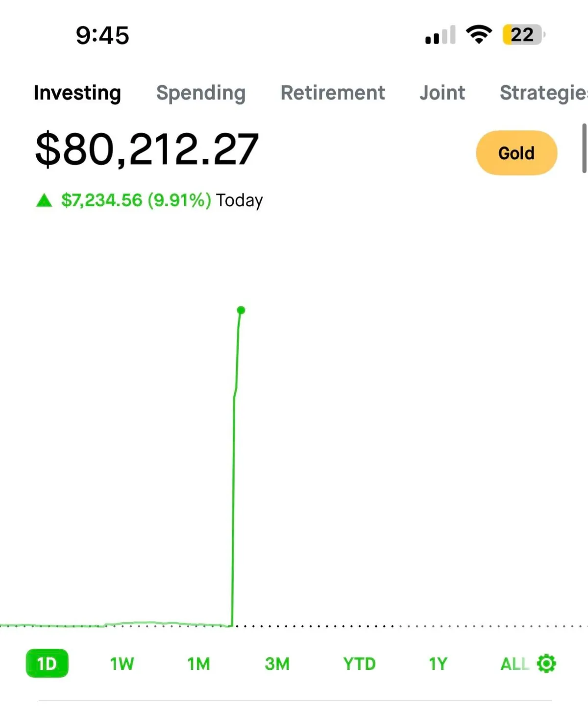The width and height of the screenshot is (588, 709).
Task: Select the green upward triangle gain indicator
Action: click(x=44, y=200)
